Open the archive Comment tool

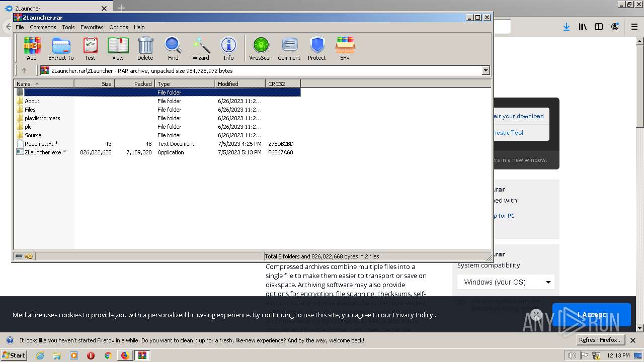[289, 49]
